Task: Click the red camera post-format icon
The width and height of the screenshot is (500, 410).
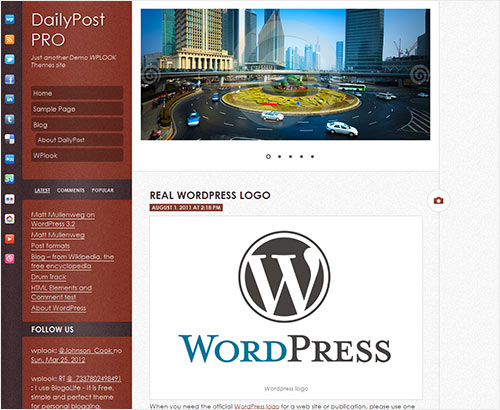Action: (438, 201)
